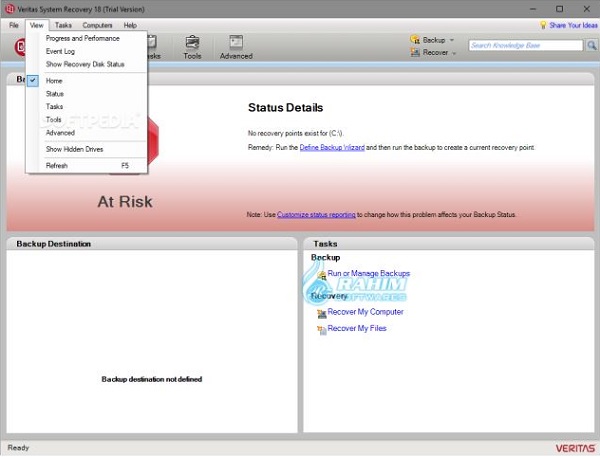Image resolution: width=600 pixels, height=457 pixels.
Task: Open the Advanced toolbar icon
Action: tap(236, 47)
